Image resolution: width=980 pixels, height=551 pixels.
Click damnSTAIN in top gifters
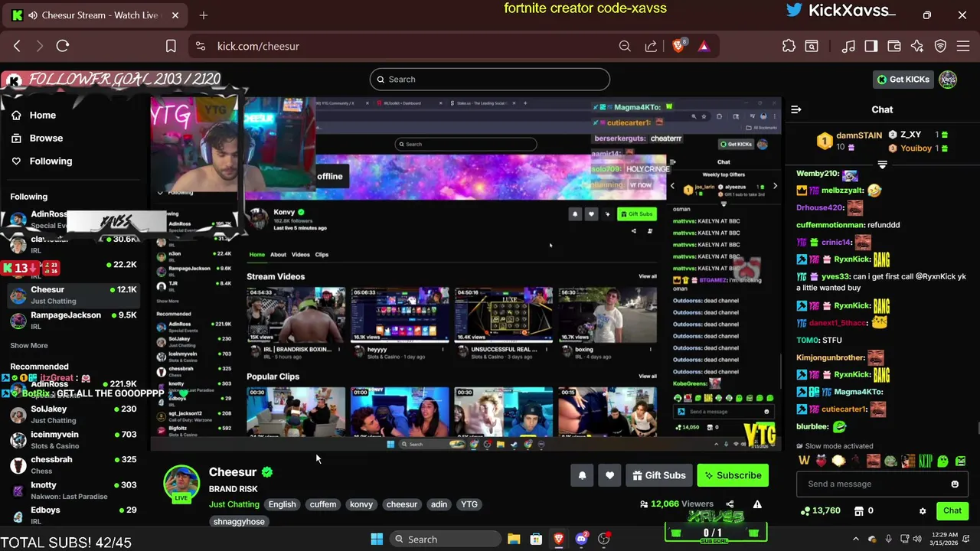(859, 135)
